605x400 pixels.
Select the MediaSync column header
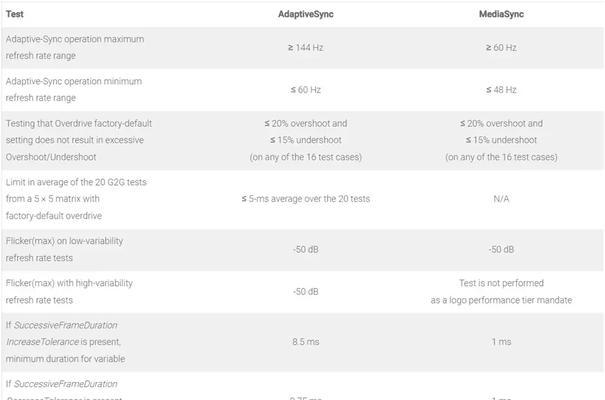pyautogui.click(x=501, y=14)
